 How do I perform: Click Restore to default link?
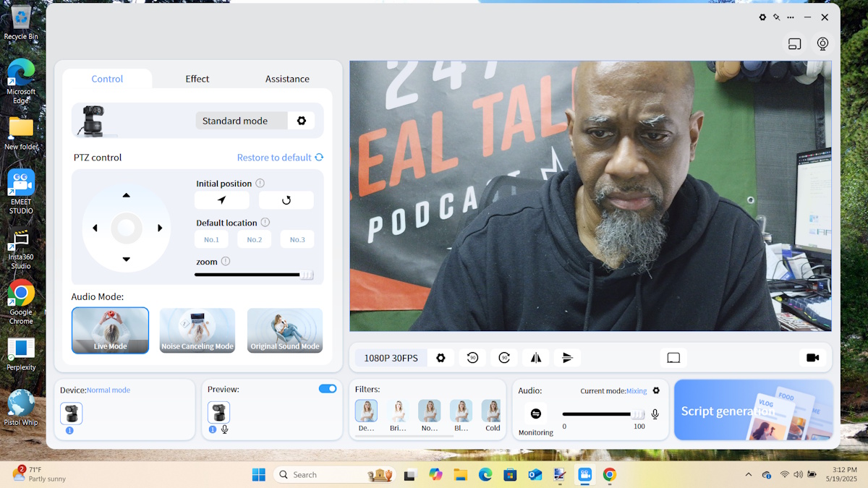click(x=280, y=158)
